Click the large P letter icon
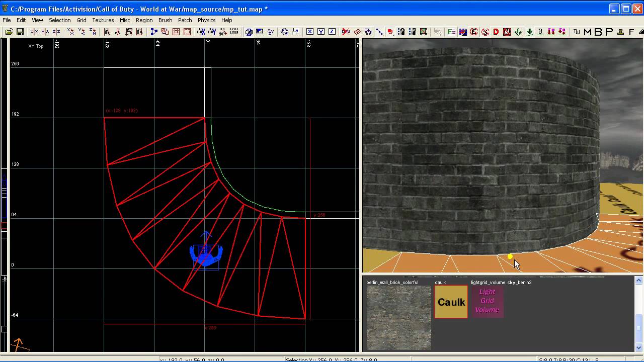The image size is (644, 362). point(609,32)
